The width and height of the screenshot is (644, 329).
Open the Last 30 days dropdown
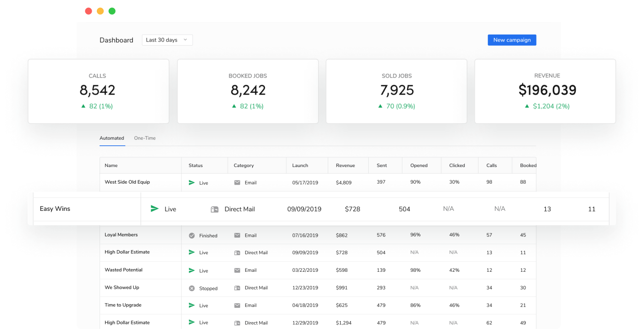point(167,40)
